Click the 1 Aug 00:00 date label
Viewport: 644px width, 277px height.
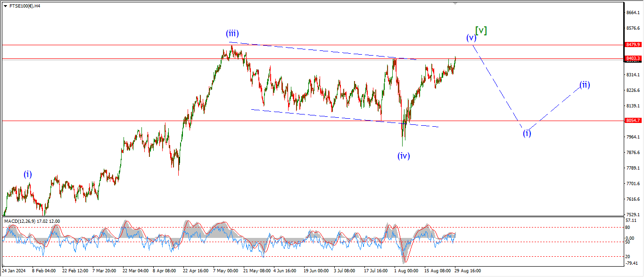[x=406, y=271]
